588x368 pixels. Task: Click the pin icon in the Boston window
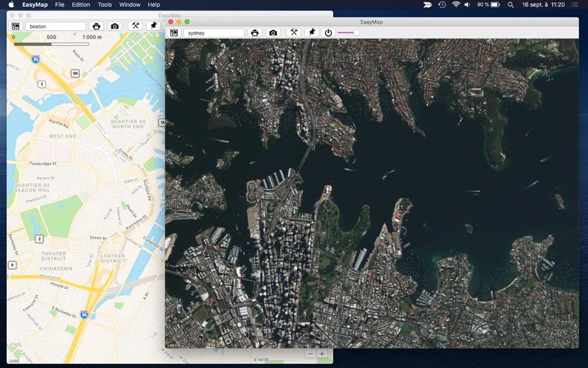[153, 26]
